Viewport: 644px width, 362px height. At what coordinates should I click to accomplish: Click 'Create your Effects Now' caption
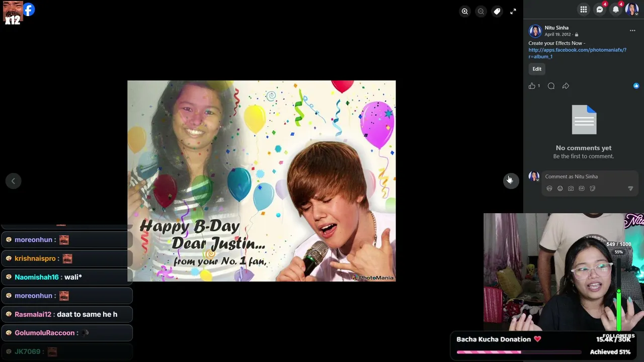click(556, 43)
